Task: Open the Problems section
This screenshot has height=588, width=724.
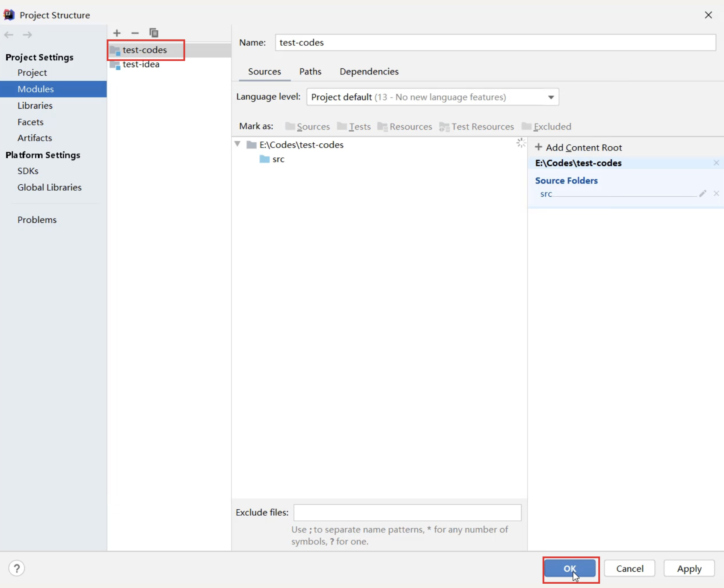Action: 37,220
